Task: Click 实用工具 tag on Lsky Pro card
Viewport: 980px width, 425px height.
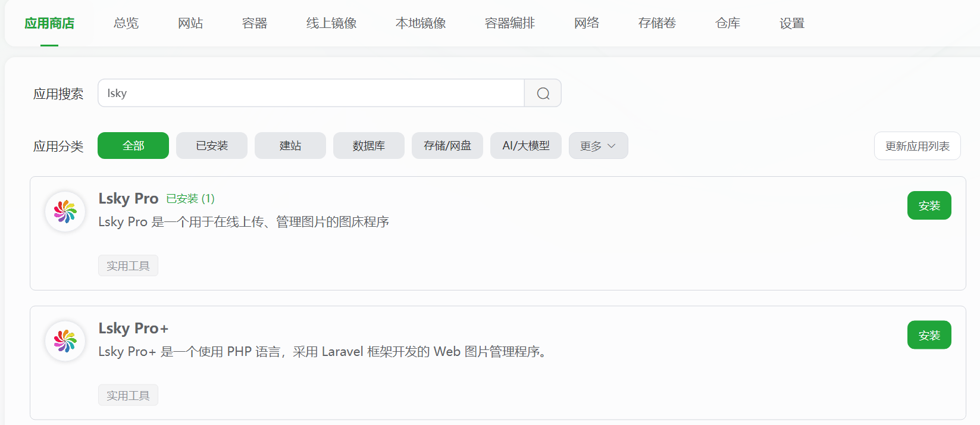Action: point(128,265)
